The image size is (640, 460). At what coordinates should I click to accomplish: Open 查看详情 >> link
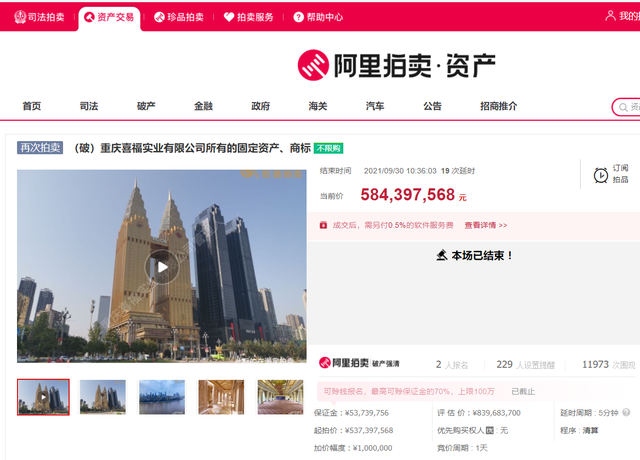coord(486,225)
